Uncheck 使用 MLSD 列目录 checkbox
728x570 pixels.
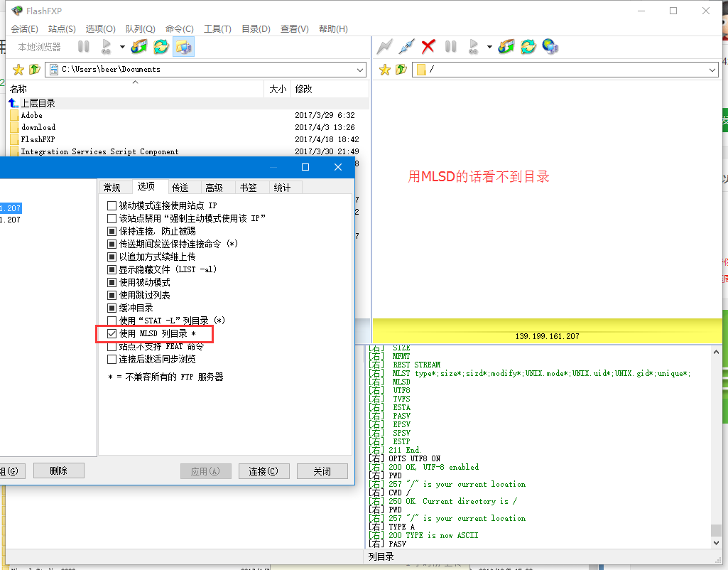pyautogui.click(x=112, y=333)
